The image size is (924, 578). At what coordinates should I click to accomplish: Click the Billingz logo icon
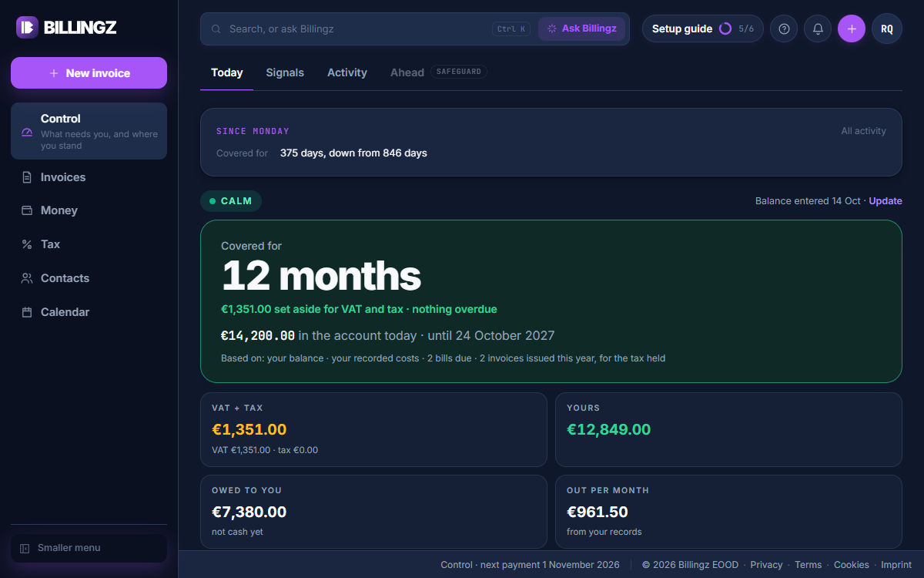click(x=27, y=27)
